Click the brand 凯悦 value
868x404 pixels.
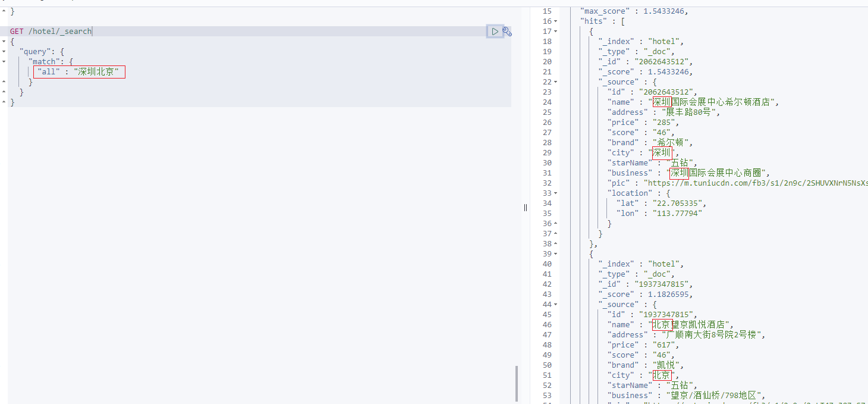(666, 365)
